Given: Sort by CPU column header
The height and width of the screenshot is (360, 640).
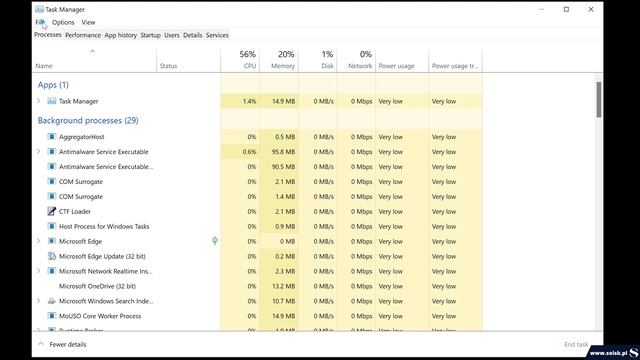Looking at the screenshot, I should [x=240, y=60].
